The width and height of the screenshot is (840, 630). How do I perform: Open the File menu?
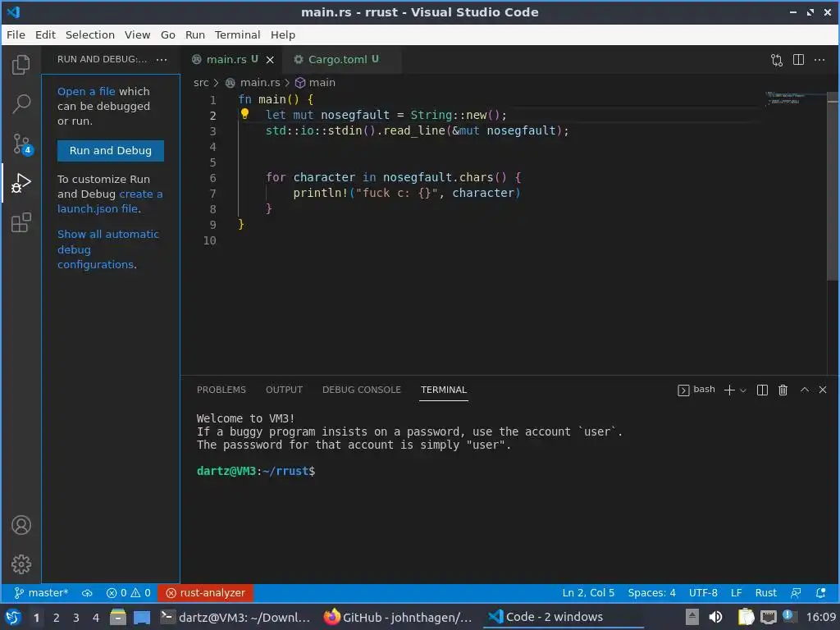[16, 34]
